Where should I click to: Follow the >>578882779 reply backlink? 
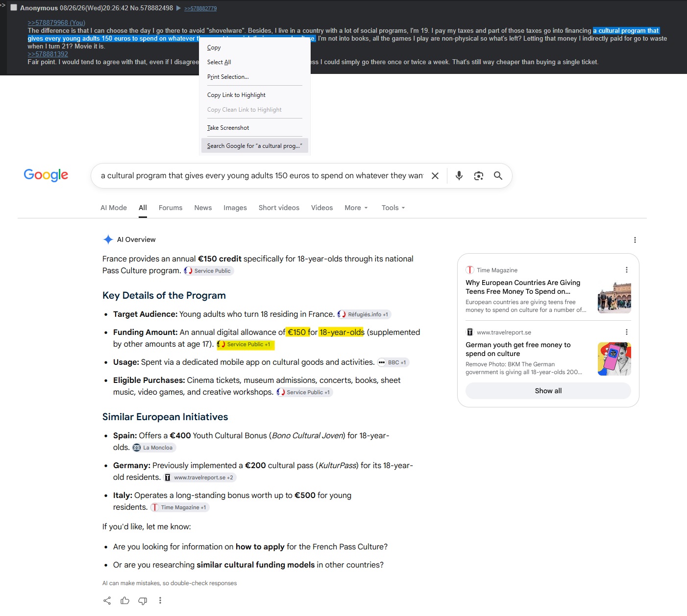[200, 8]
